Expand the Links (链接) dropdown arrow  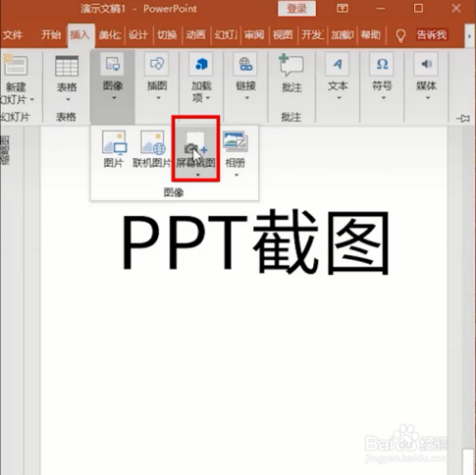pos(247,98)
